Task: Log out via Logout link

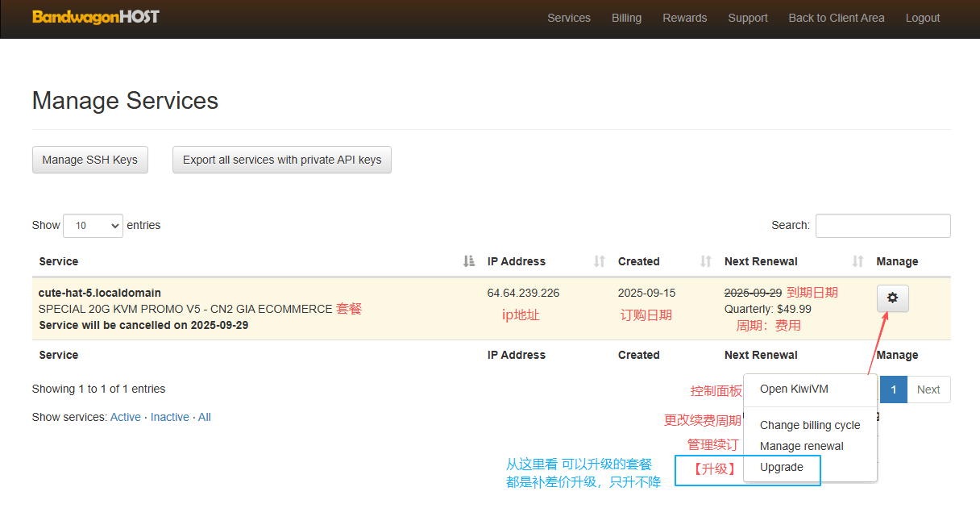Action: coord(922,18)
